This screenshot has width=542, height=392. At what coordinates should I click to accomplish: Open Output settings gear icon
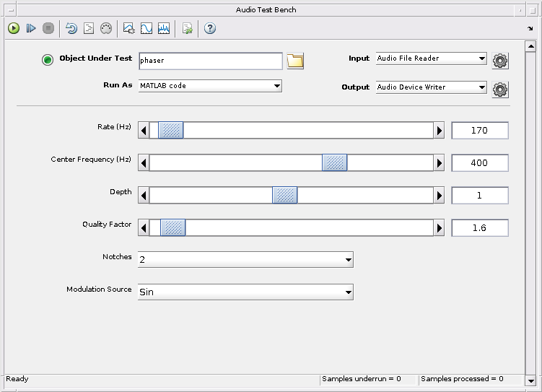pos(500,90)
